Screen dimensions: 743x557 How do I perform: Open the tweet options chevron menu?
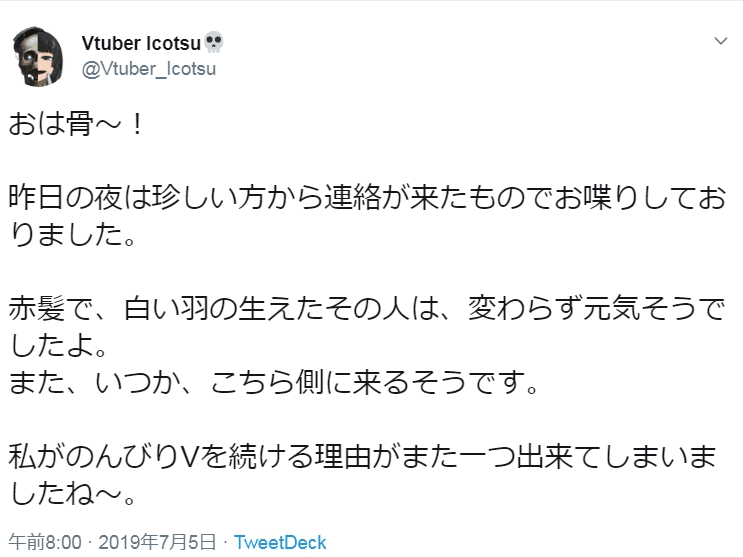click(x=719, y=44)
